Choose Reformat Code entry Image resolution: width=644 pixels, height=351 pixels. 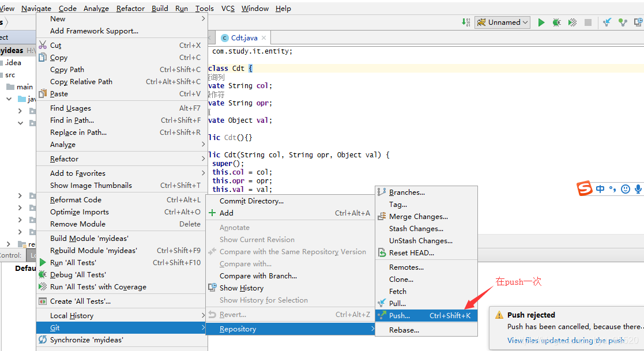pos(122,199)
